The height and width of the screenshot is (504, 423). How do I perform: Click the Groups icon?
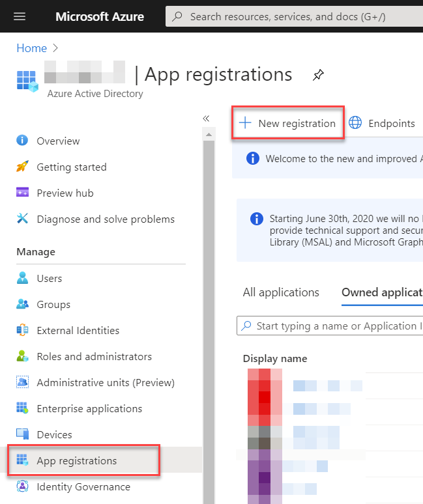pyautogui.click(x=22, y=303)
